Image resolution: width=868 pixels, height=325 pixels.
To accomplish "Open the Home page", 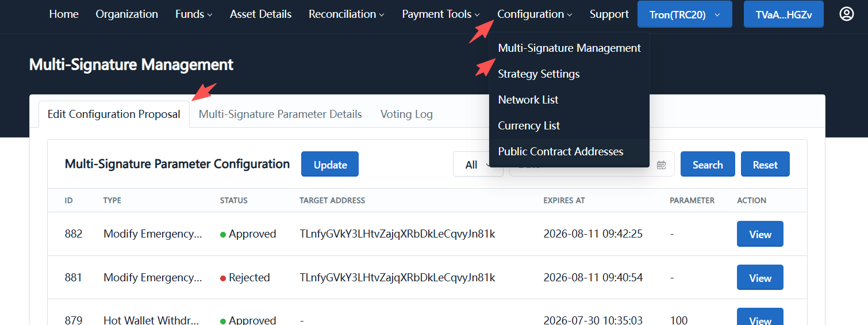I will (x=64, y=14).
